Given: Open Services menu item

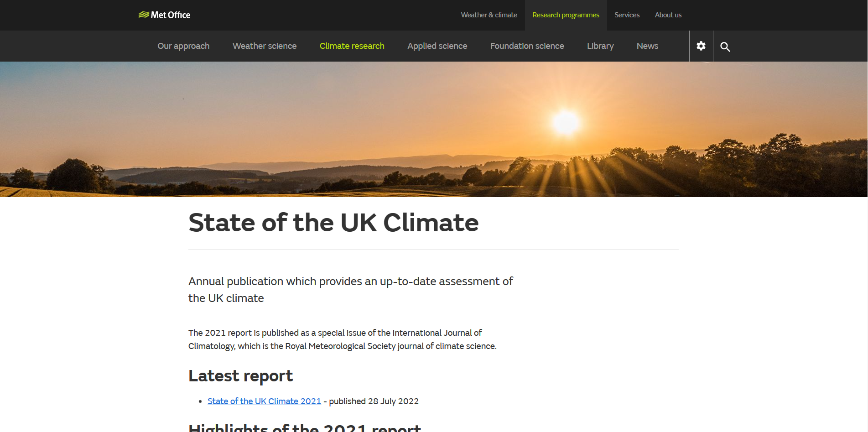Looking at the screenshot, I should (x=627, y=15).
